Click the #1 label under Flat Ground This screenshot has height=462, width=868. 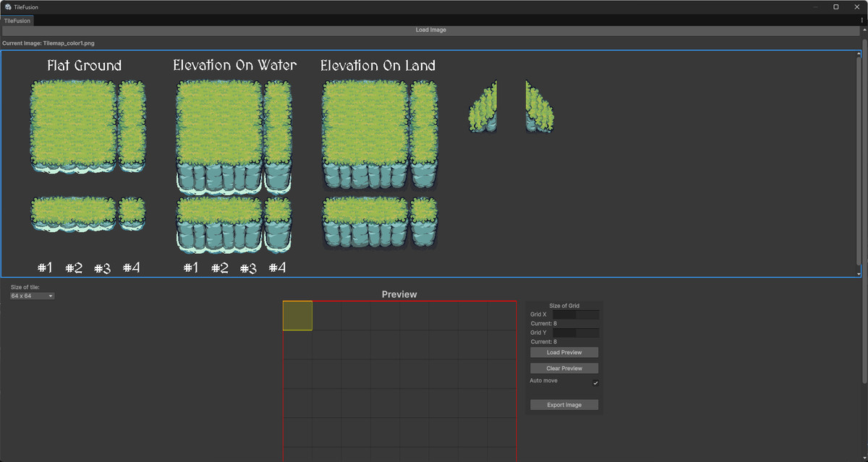pos(45,268)
